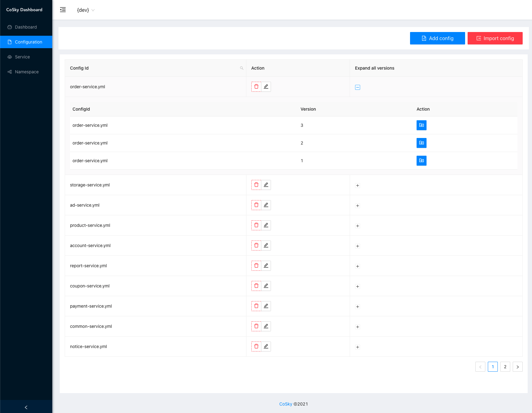This screenshot has width=532, height=413.
Task: Click the payment-service.yml config id text
Action: [x=91, y=306]
